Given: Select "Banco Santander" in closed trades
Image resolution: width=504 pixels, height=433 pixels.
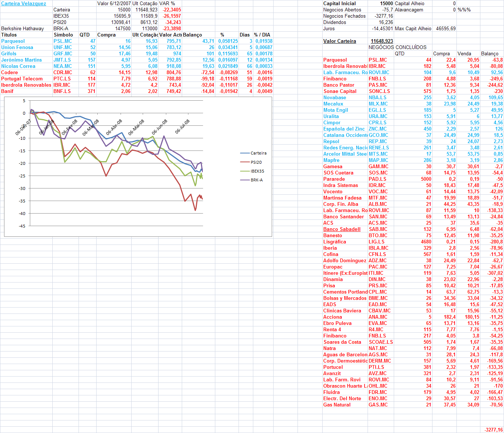Looking at the screenshot, I should [344, 217].
